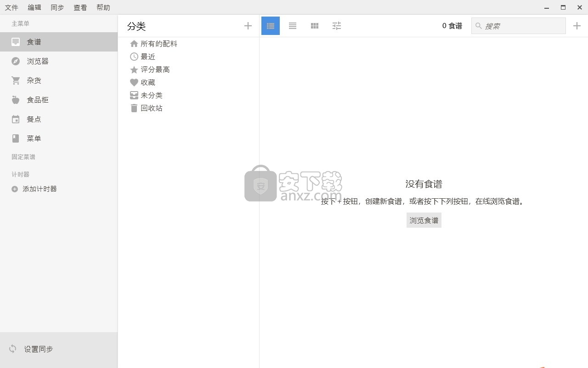
Task: Click the 固定菜谱 sidebar heading
Action: pyautogui.click(x=23, y=157)
